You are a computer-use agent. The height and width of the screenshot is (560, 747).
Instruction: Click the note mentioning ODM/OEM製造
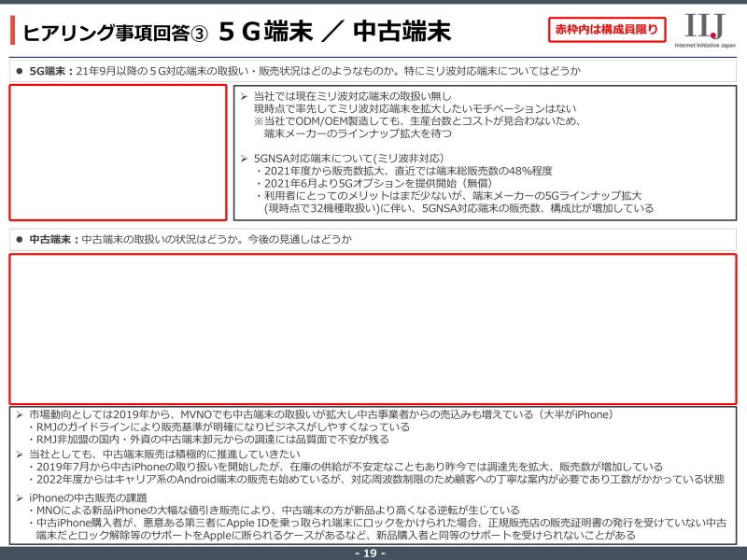416,121
